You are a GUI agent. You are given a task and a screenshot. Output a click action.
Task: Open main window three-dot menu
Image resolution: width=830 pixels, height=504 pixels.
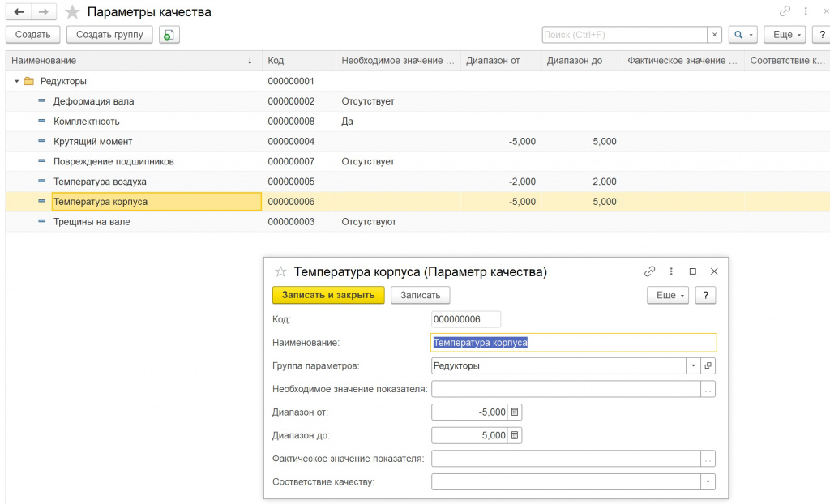(x=806, y=11)
